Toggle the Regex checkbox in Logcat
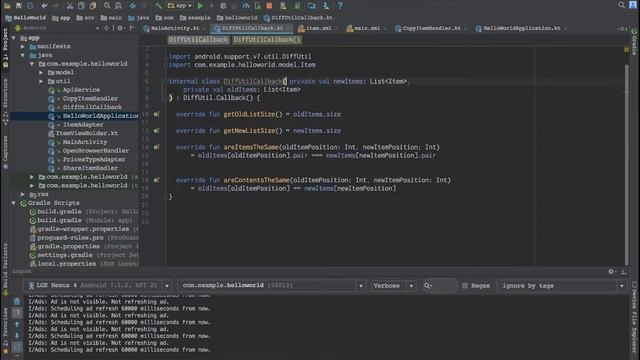Screen dimensions: 640x360 (465, 286)
